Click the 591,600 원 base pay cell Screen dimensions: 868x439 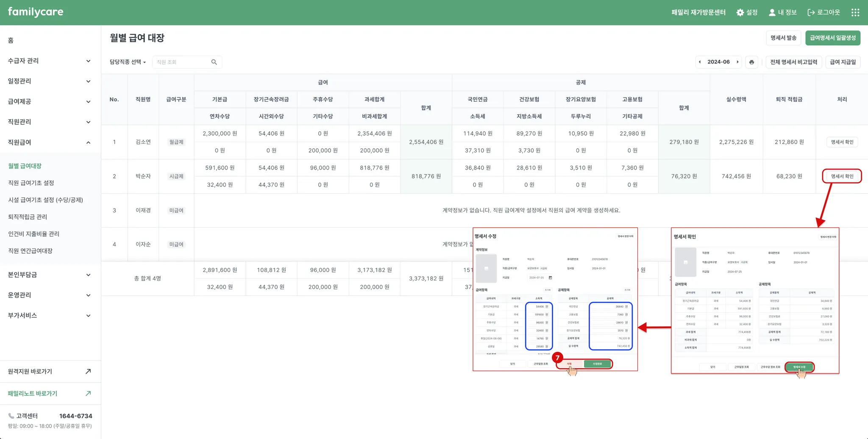[x=220, y=168]
